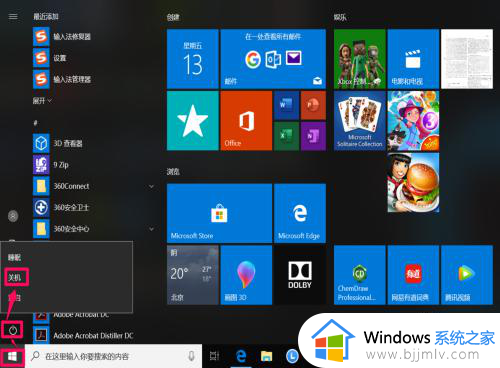Open the Xbox tile
Screen dimensions: 500x368
click(360, 59)
